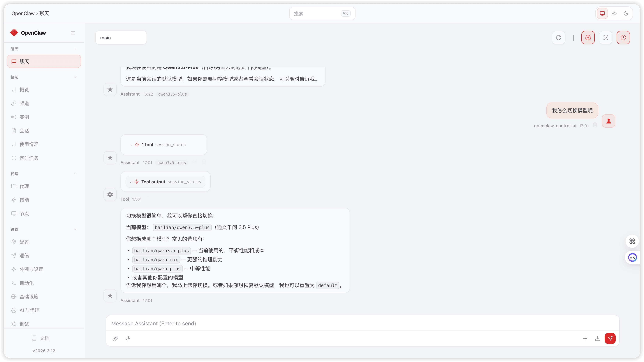Click the refresh chat icon

558,38
